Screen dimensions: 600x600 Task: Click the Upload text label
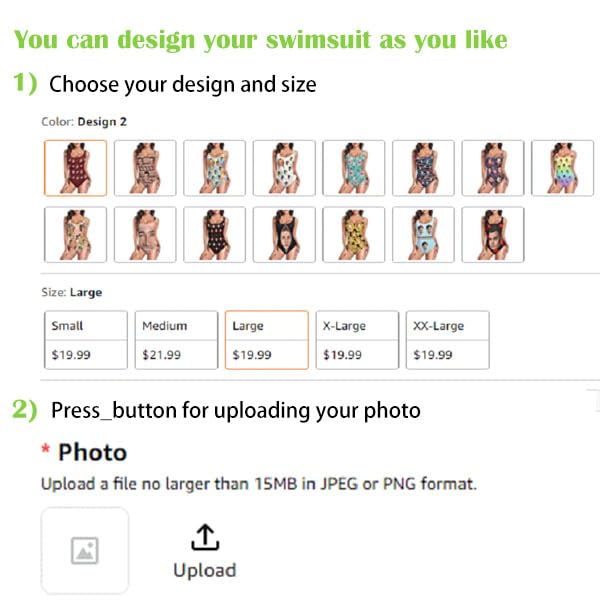coord(204,570)
